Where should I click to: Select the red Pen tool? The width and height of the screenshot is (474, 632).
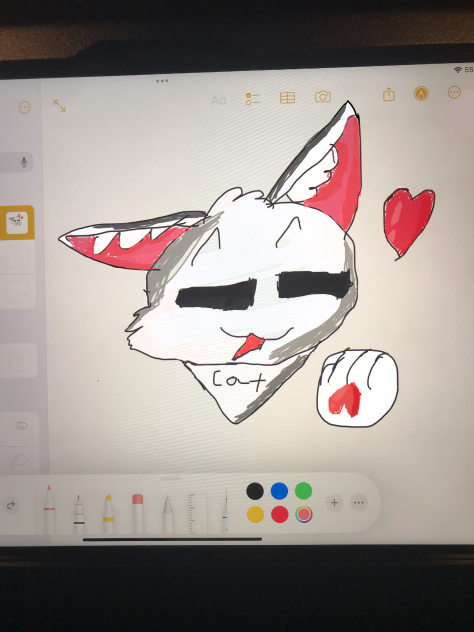pos(49,509)
